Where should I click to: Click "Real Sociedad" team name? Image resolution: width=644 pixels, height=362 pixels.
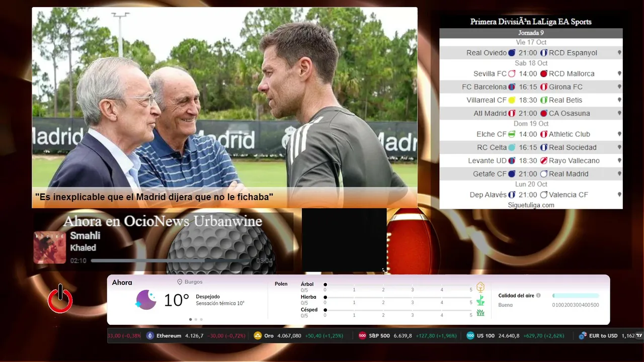click(x=573, y=147)
